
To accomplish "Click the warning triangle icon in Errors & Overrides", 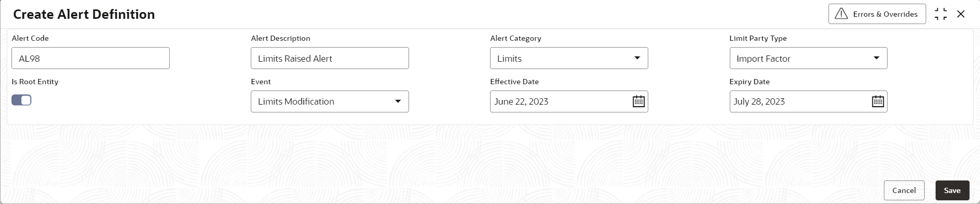I will 841,14.
